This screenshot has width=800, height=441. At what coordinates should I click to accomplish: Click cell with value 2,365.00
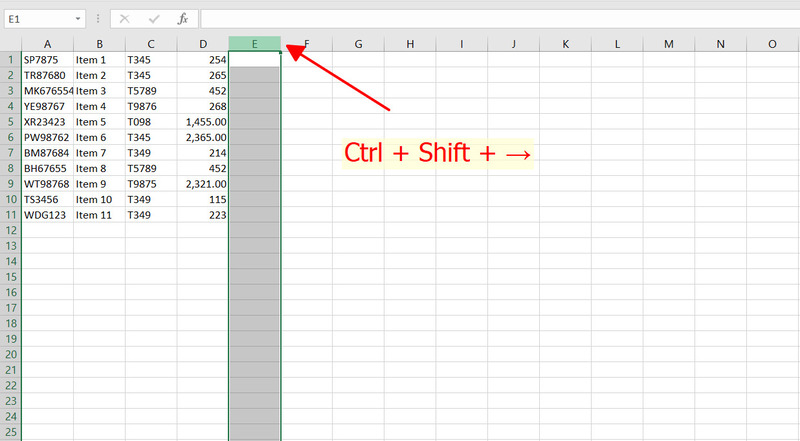pos(203,137)
